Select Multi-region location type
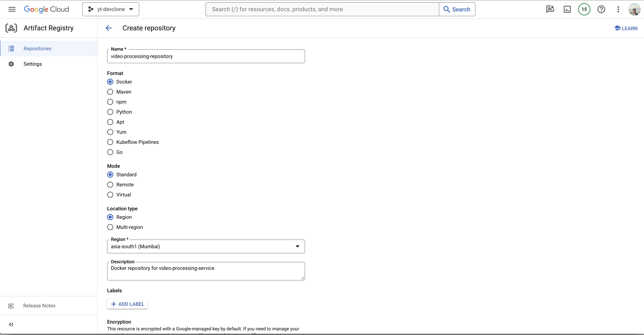 [x=110, y=227]
